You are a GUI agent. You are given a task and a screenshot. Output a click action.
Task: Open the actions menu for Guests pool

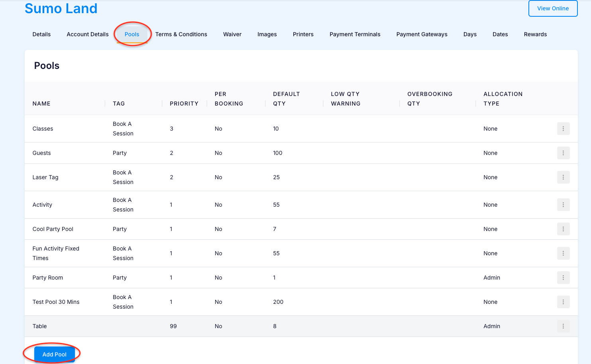[x=563, y=153]
